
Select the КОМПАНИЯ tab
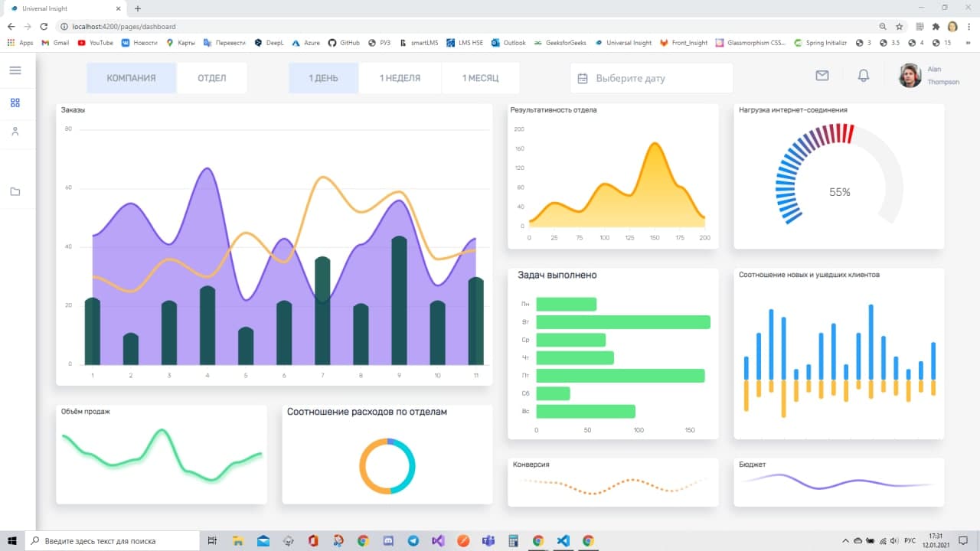[x=131, y=78]
